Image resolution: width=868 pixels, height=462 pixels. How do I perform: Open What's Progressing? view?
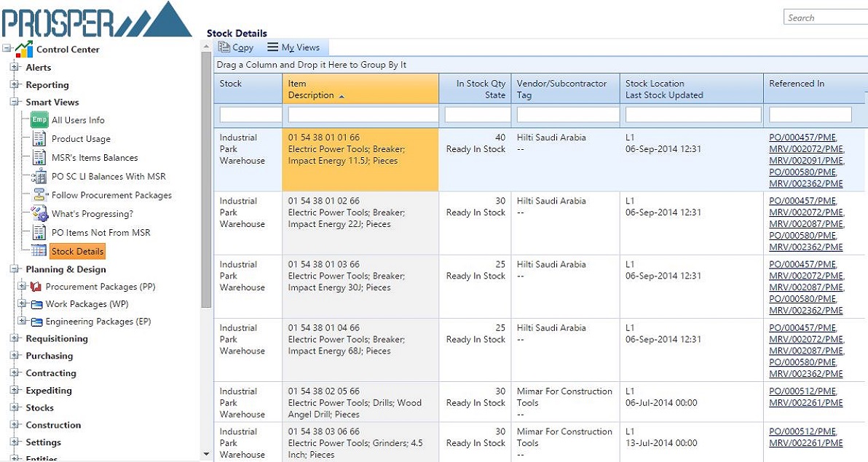92,214
